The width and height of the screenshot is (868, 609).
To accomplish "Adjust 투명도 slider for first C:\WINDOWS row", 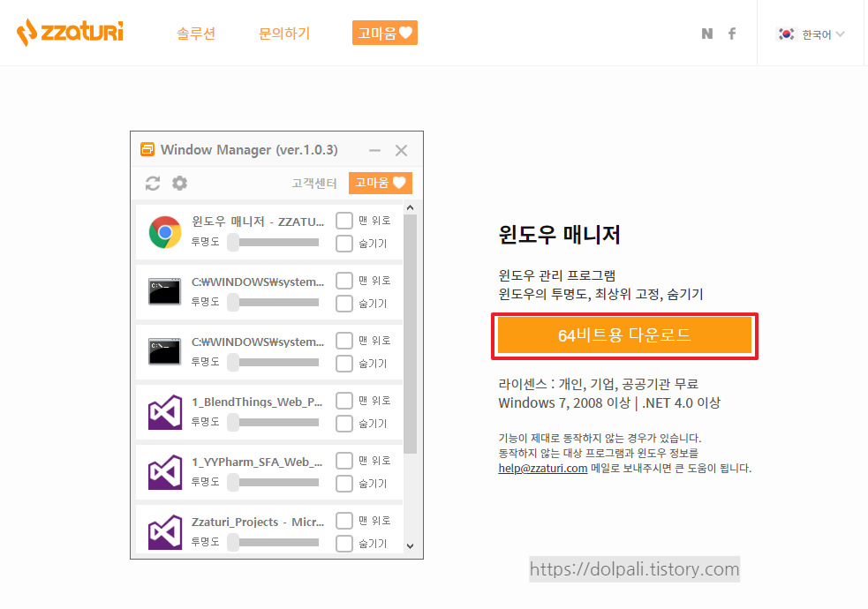I will [274, 302].
